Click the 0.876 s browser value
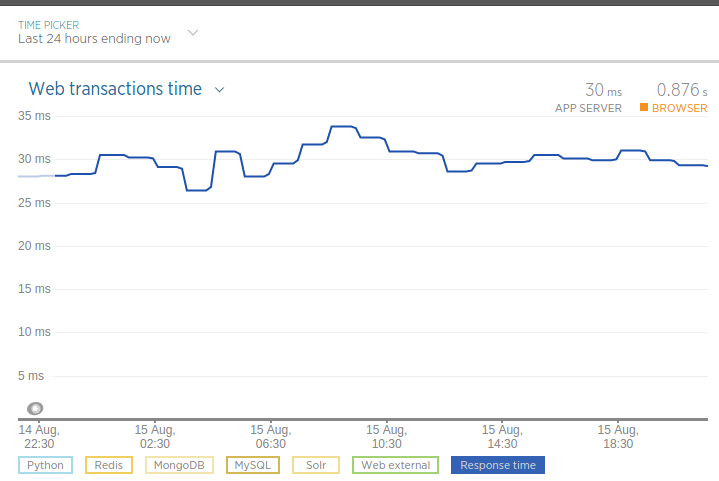The height and width of the screenshot is (481, 719). (681, 90)
